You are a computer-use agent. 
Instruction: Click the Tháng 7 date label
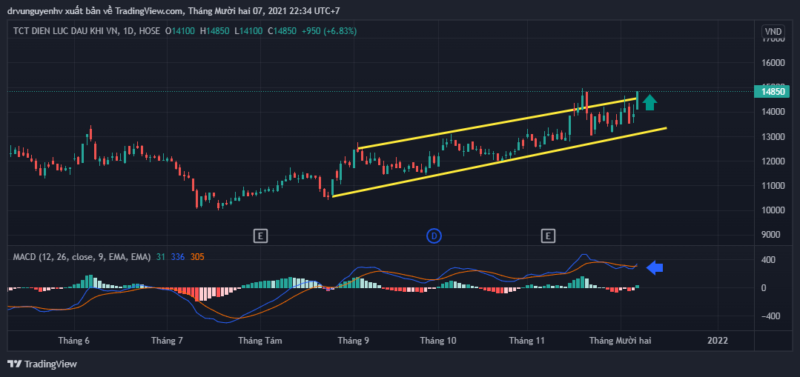coord(167,340)
